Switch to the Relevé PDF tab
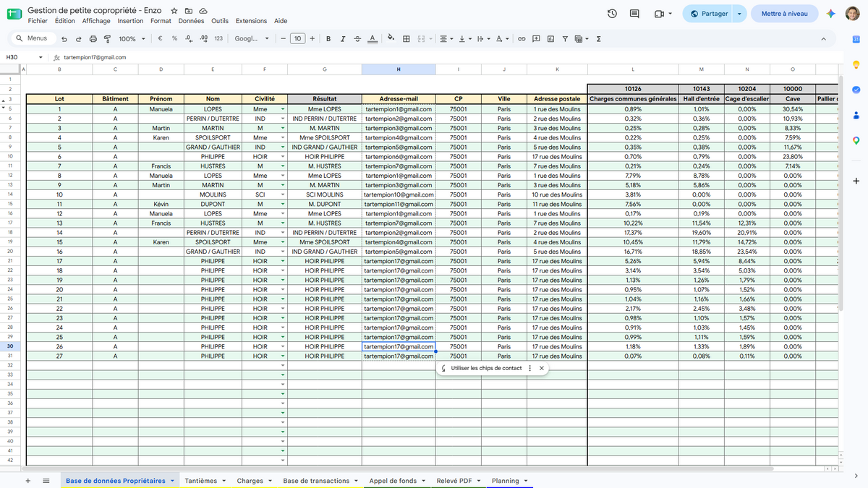The width and height of the screenshot is (868, 488). (x=454, y=481)
